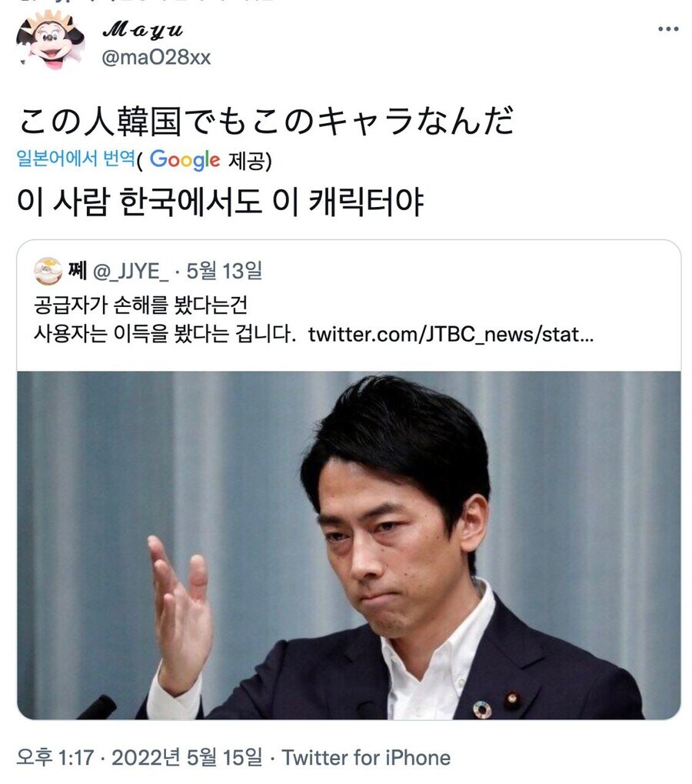Open the three-dot more options menu
The image size is (692, 784).
(668, 29)
